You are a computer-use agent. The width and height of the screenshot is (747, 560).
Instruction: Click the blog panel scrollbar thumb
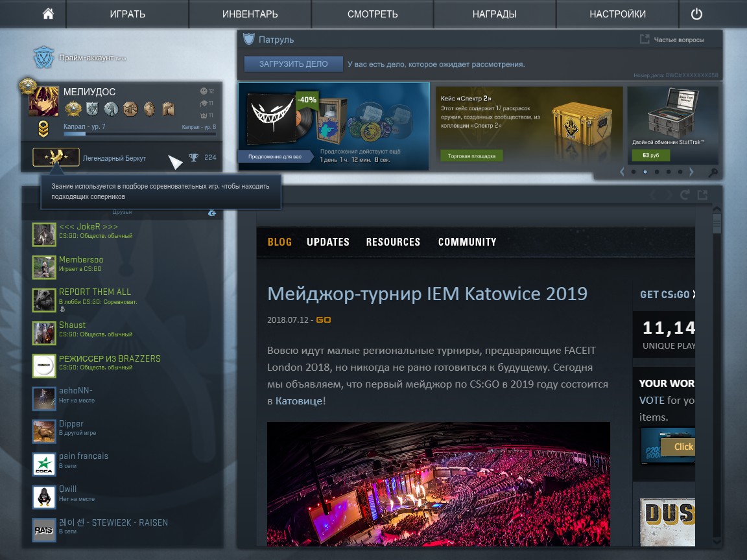coord(717,222)
